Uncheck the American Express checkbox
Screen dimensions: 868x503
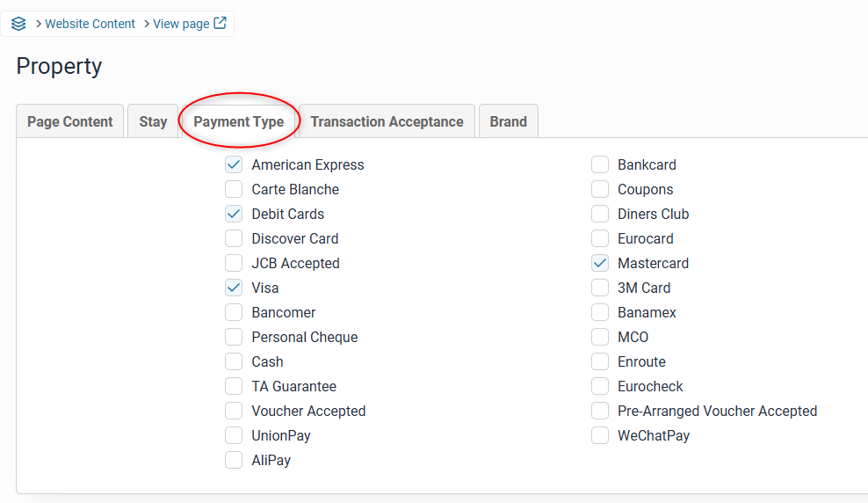pos(234,164)
